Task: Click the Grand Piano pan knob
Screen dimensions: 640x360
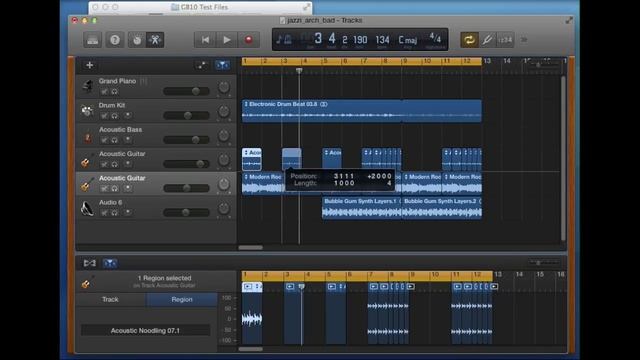Action: 224,87
